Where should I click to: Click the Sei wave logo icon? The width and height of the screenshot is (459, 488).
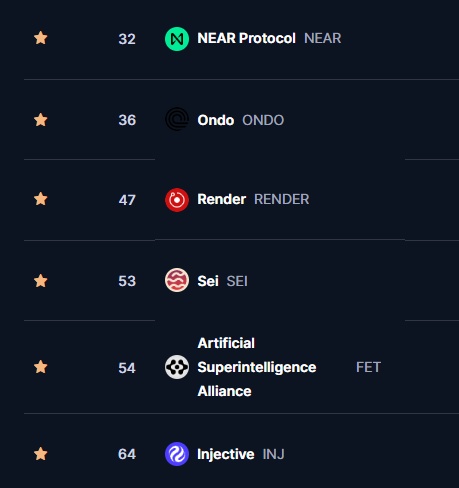click(177, 280)
